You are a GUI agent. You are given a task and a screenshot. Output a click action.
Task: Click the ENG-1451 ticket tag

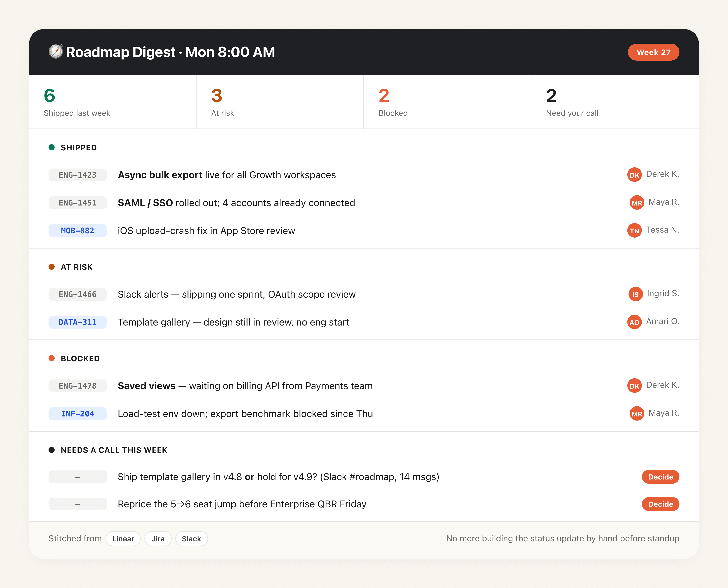point(78,202)
